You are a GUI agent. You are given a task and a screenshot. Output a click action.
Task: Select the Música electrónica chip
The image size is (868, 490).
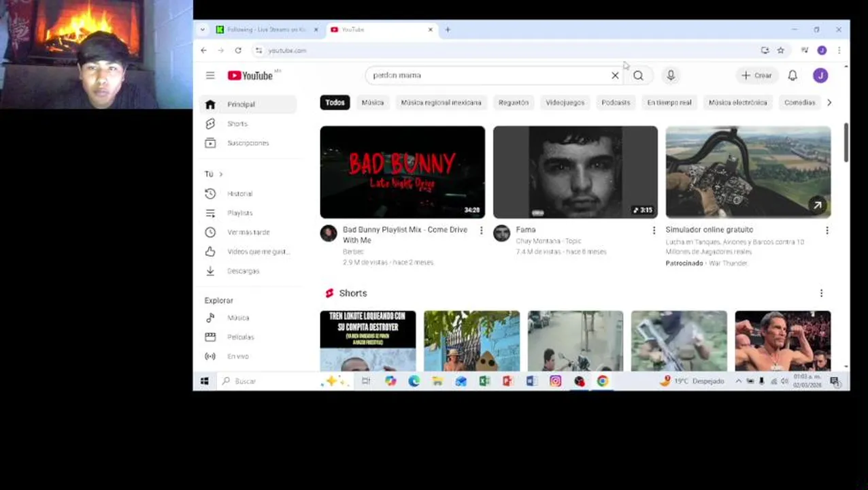pyautogui.click(x=737, y=103)
